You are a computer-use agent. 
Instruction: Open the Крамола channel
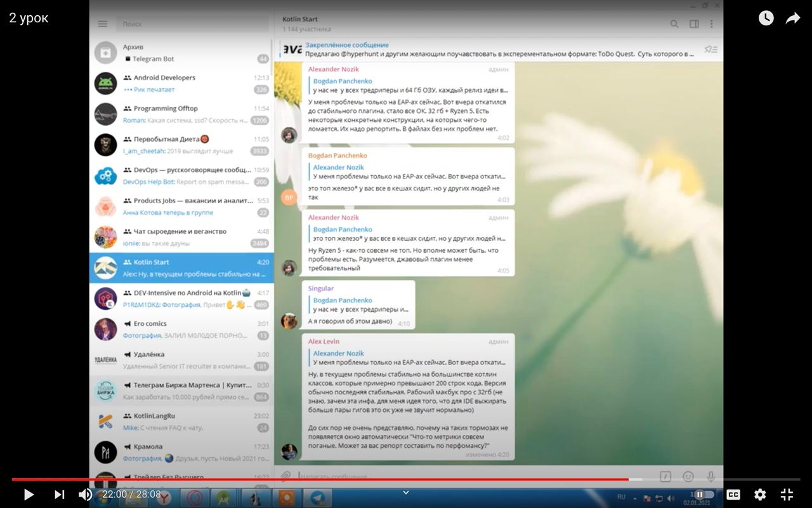pyautogui.click(x=182, y=452)
